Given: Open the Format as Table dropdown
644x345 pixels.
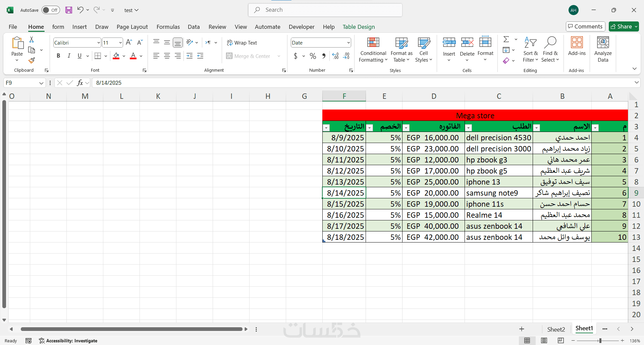Looking at the screenshot, I should pos(401,49).
